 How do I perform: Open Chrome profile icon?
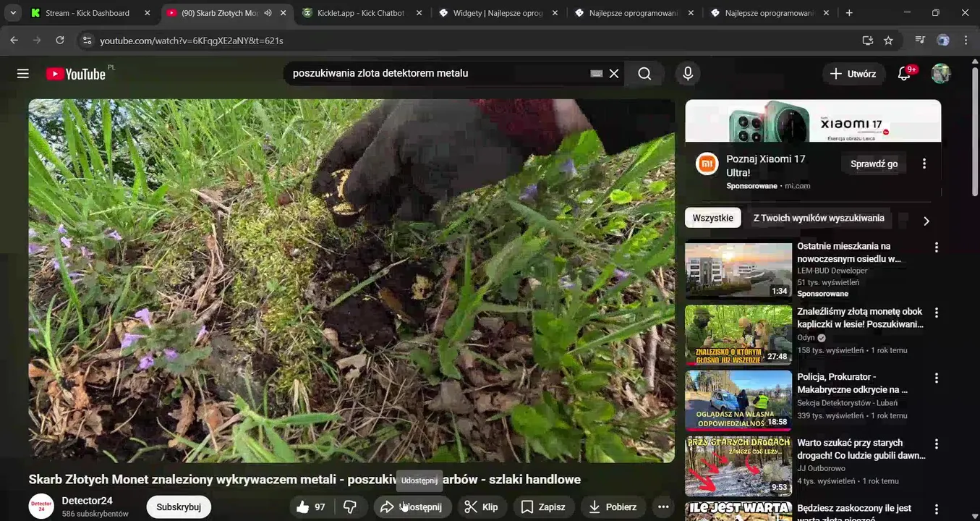pyautogui.click(x=943, y=41)
